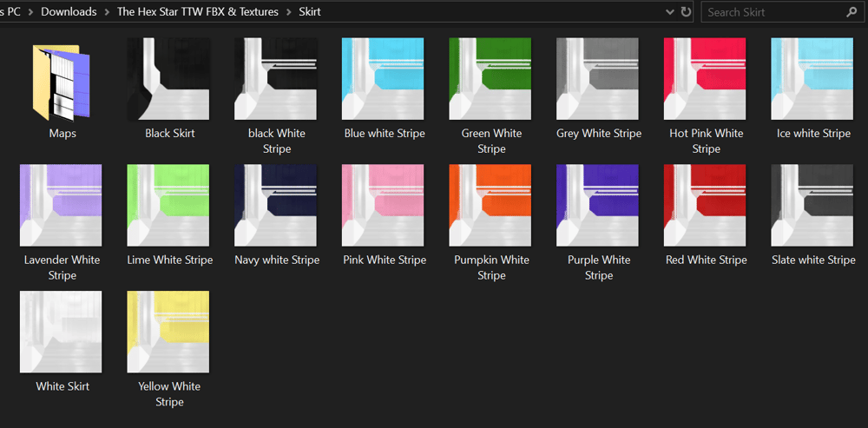868x428 pixels.
Task: Expand chevron before Skirt breadcrumb
Action: click(288, 11)
